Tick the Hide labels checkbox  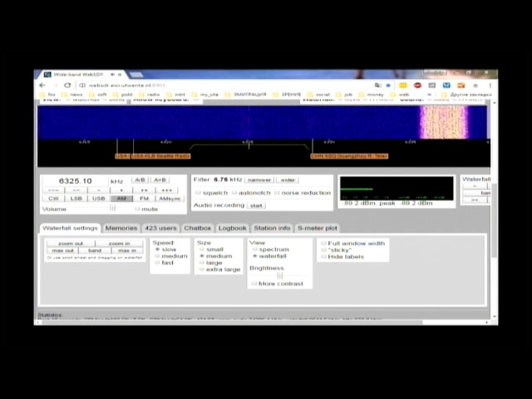coord(323,257)
